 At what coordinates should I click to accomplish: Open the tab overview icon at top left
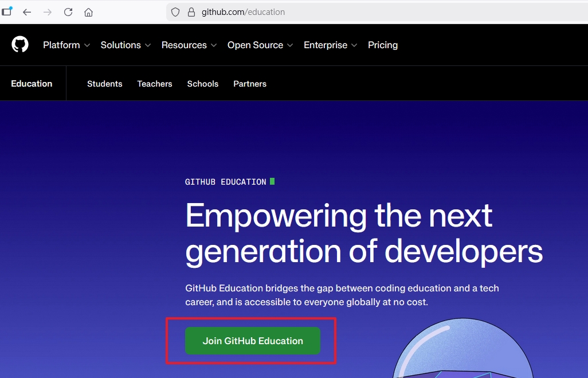tap(7, 11)
